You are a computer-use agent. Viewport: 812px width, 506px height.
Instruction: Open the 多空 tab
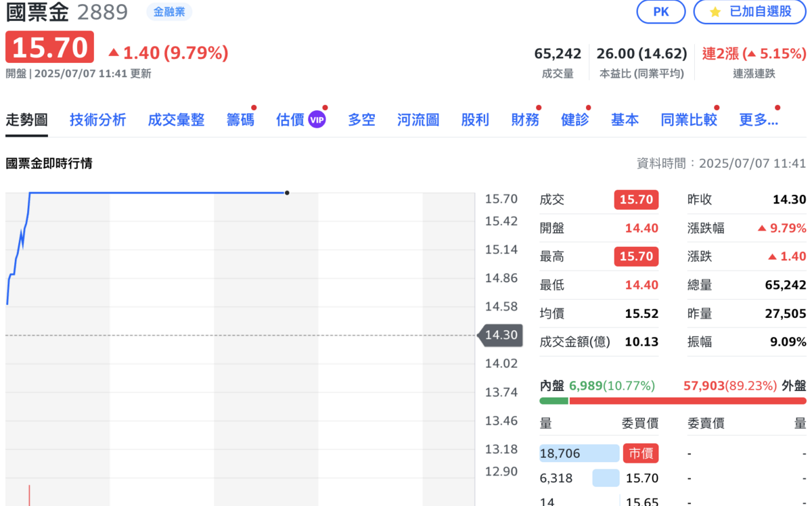click(361, 120)
